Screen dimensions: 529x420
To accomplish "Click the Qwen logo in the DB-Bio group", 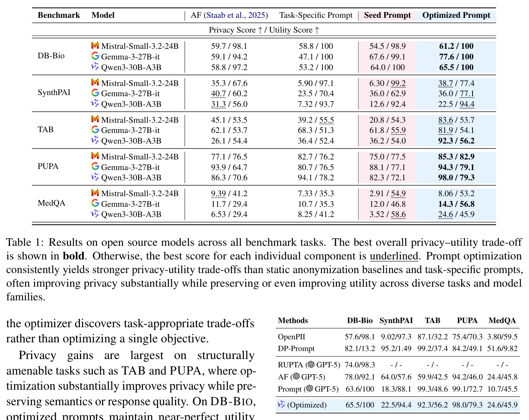I will pos(95,67).
